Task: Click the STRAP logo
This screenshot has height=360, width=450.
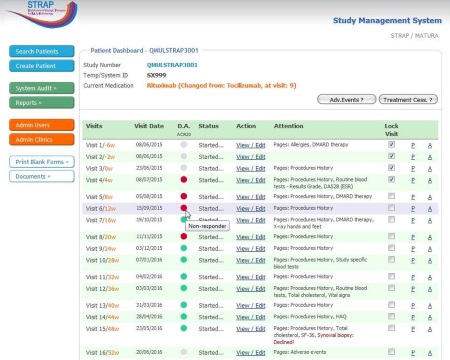Action: (43, 14)
